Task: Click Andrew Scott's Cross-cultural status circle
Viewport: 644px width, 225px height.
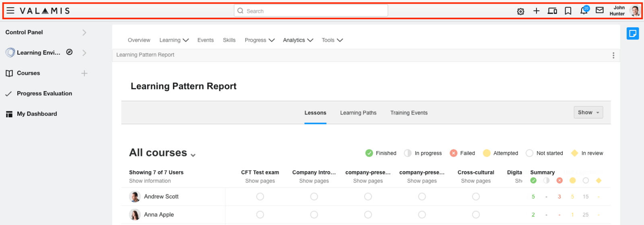Action: click(476, 196)
